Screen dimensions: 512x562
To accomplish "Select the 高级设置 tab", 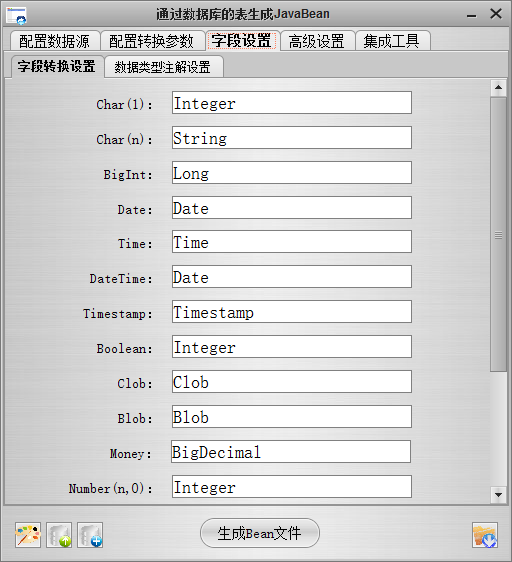I will 317,41.
